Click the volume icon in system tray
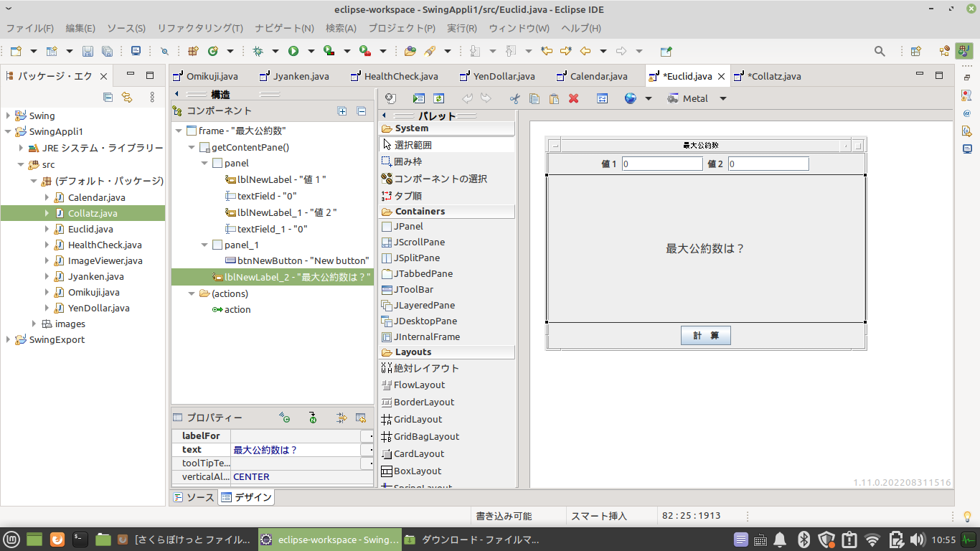 click(917, 540)
